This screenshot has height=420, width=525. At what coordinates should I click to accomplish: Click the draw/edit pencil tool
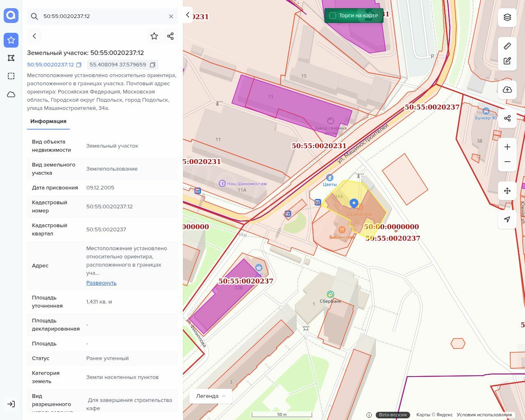coord(507,61)
